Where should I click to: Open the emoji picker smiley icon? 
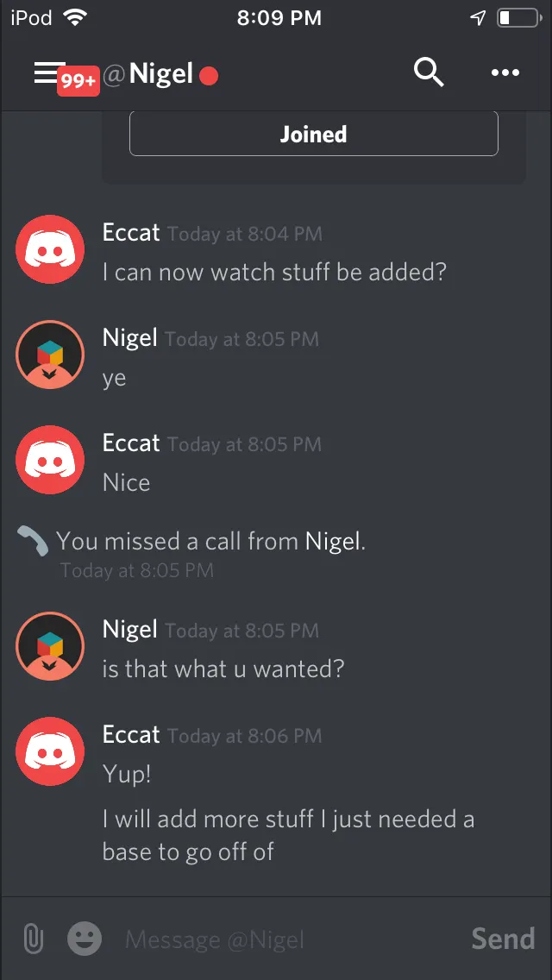[85, 938]
